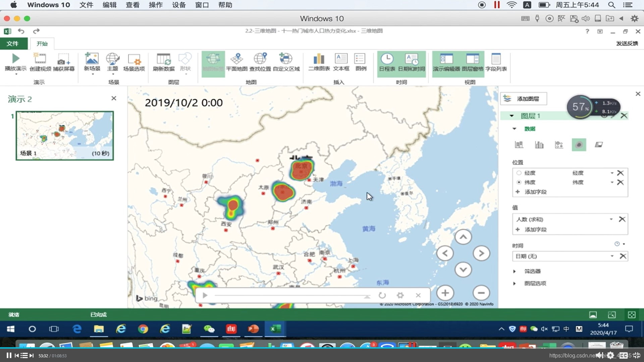
Task: Choose the bubble chart visualization icon
Action: (x=559, y=145)
